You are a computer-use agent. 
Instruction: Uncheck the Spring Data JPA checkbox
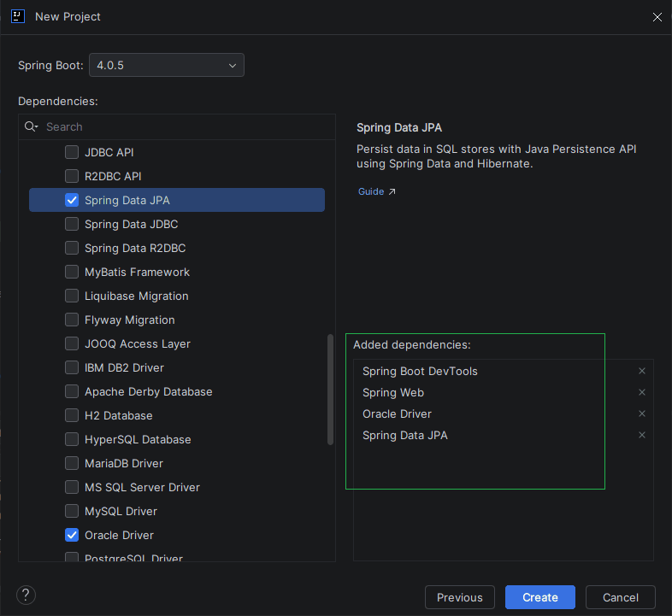(72, 200)
